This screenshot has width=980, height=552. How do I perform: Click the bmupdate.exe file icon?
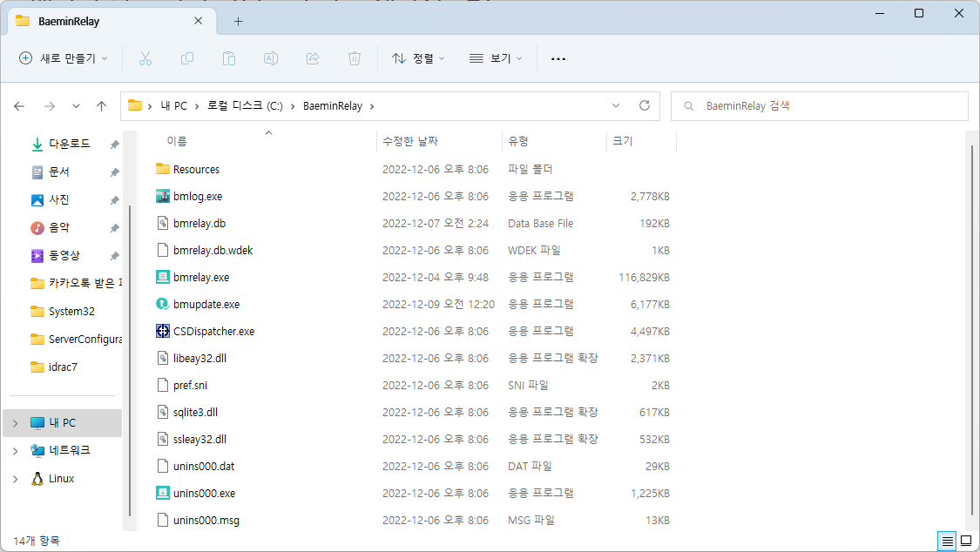163,304
